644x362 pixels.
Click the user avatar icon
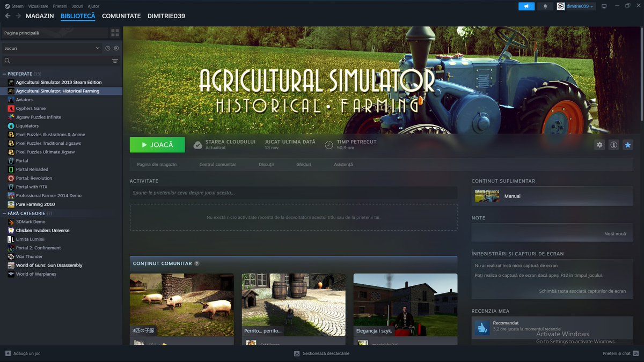(561, 6)
